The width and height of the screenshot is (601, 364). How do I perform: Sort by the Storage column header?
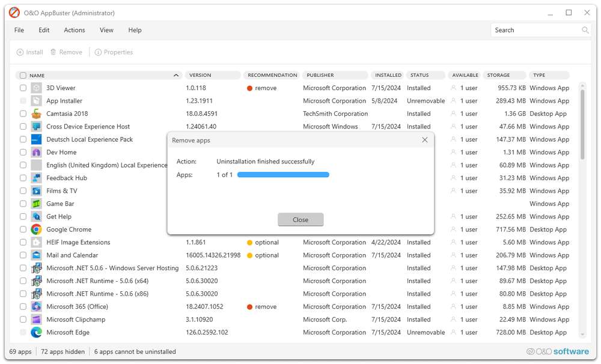504,75
